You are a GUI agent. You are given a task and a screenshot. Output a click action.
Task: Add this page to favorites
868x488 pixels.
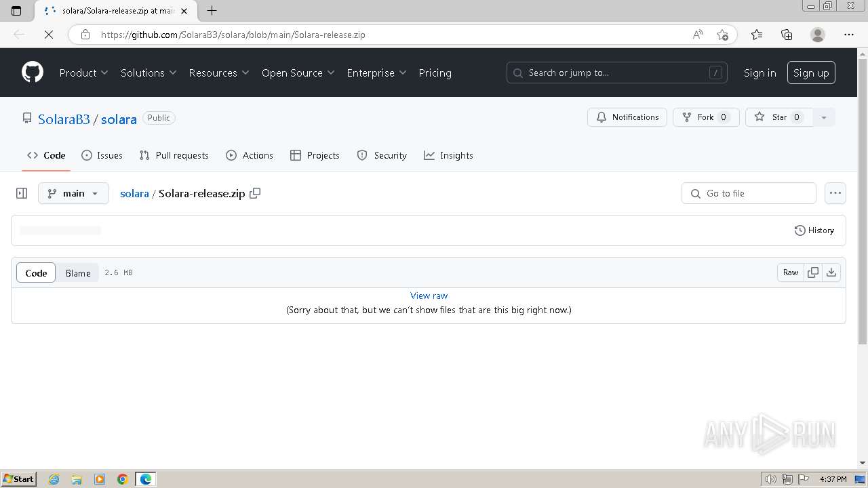pyautogui.click(x=722, y=35)
